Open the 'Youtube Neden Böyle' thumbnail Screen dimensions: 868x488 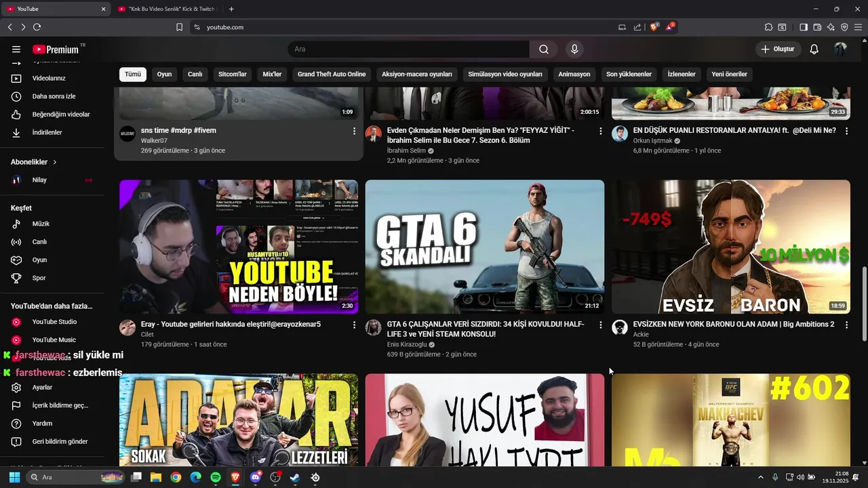point(239,247)
